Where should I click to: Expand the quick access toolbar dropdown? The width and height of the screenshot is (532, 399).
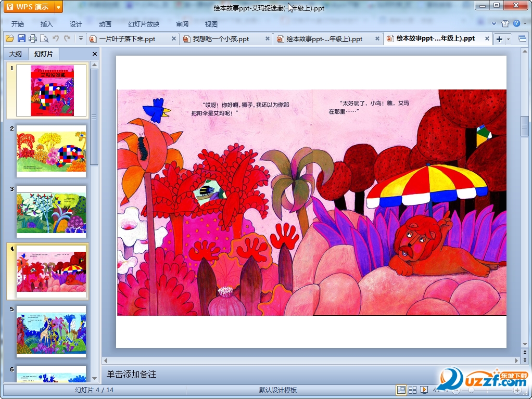pyautogui.click(x=81, y=38)
